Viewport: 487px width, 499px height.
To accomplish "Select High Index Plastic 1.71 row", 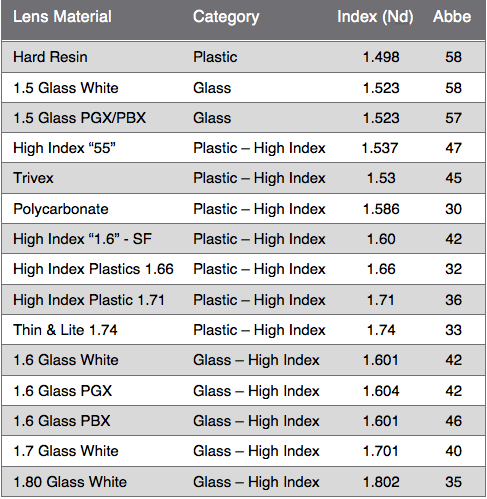I will (243, 300).
